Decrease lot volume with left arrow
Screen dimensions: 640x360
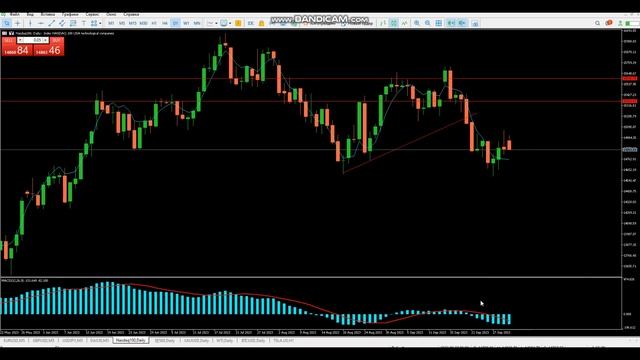tap(20, 40)
